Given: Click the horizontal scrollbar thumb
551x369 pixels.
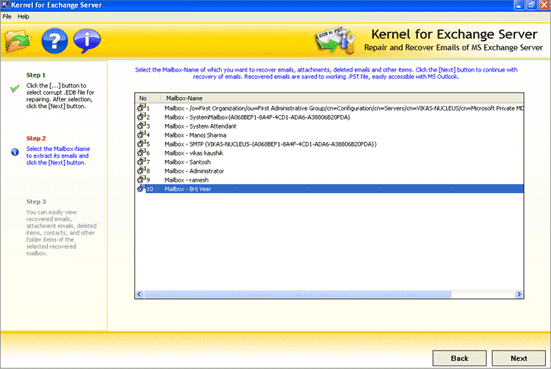Looking at the screenshot, I should pos(297,294).
